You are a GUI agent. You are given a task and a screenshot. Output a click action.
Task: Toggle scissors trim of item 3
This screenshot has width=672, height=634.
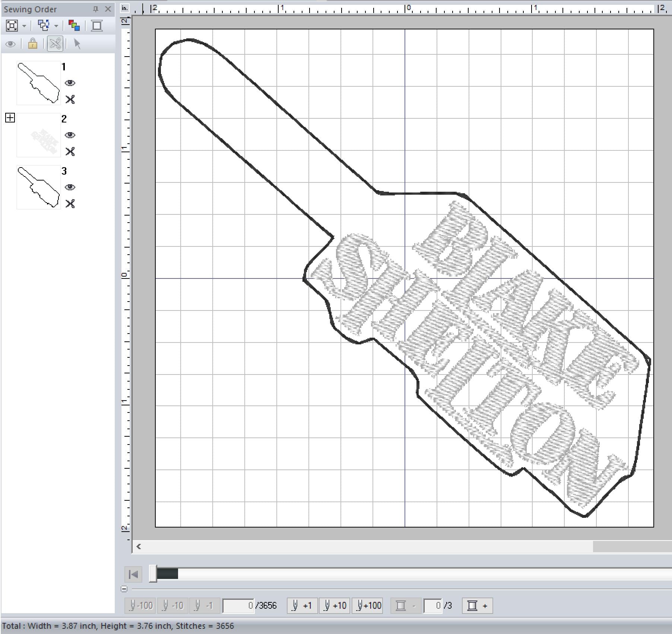tap(70, 204)
